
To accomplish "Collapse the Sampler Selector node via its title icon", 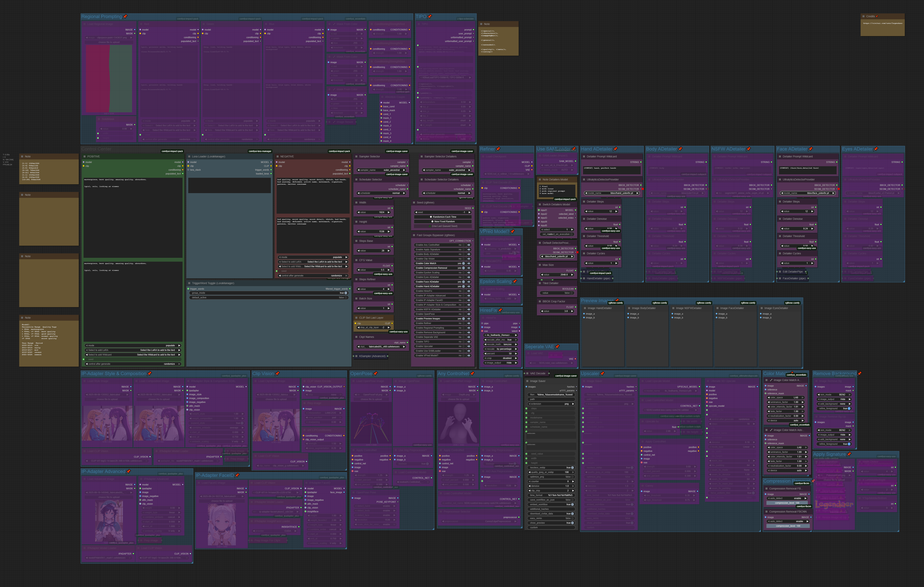I will pos(356,157).
